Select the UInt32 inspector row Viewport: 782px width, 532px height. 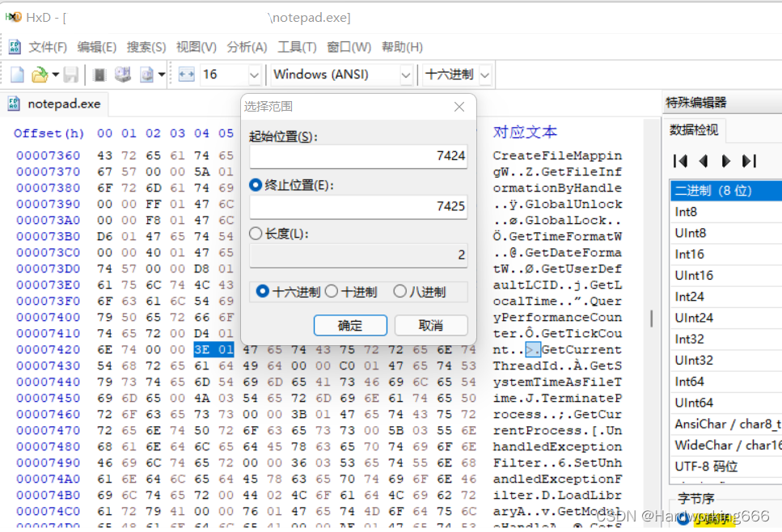click(x=726, y=361)
